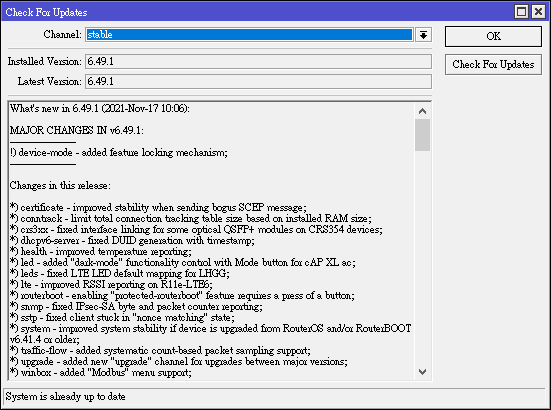
Task: Click the "MAJOR CHANGES IN v6.49.1" line
Action: pyautogui.click(x=77, y=130)
